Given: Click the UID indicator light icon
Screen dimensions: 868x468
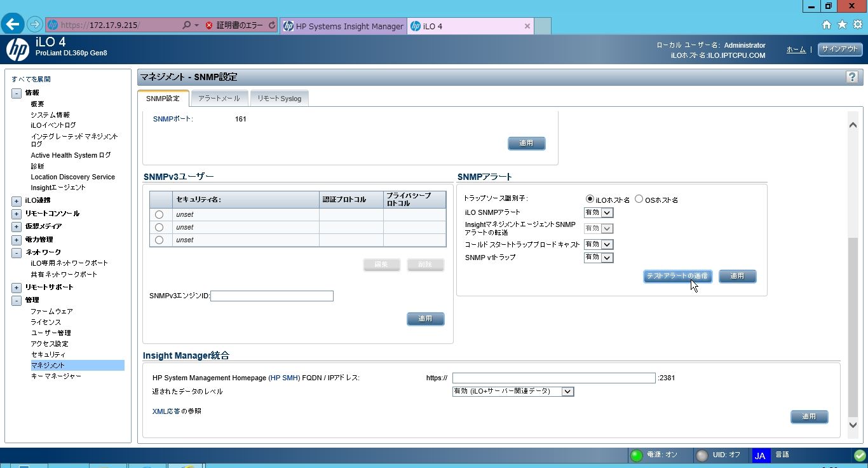Looking at the screenshot, I should (702, 455).
